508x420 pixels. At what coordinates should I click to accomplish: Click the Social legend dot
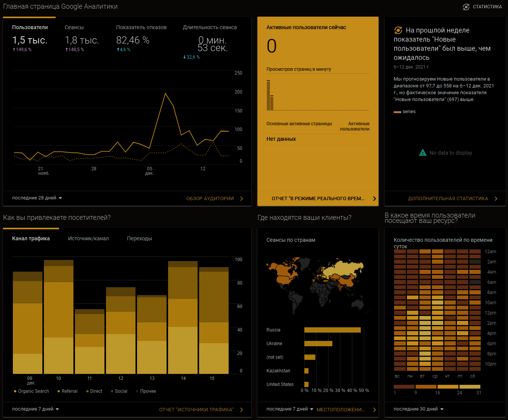click(x=112, y=391)
